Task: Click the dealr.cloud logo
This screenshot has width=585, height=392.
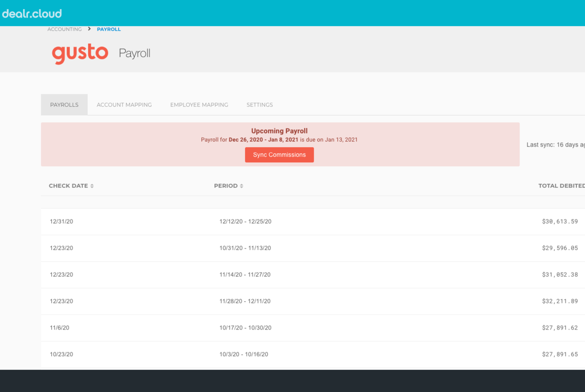Action: point(32,14)
